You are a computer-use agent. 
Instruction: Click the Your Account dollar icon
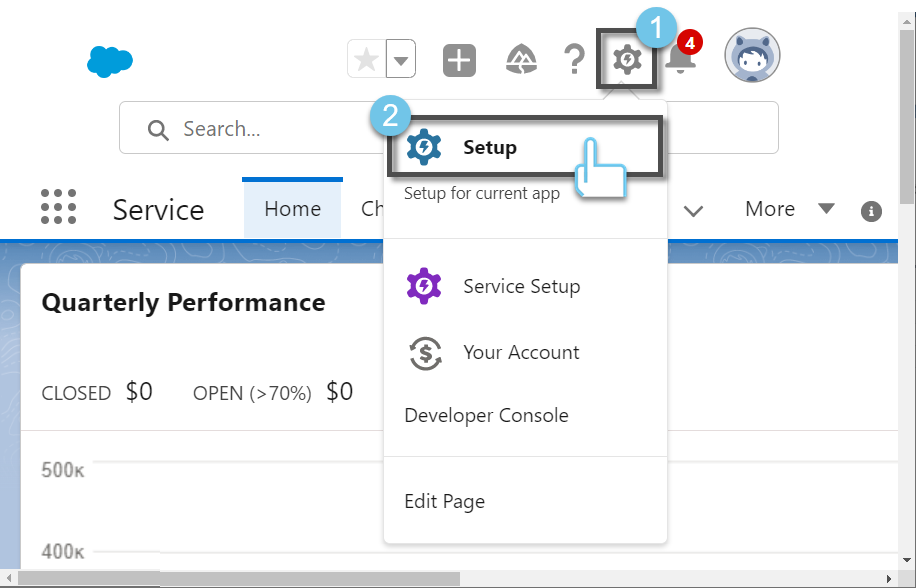(425, 353)
